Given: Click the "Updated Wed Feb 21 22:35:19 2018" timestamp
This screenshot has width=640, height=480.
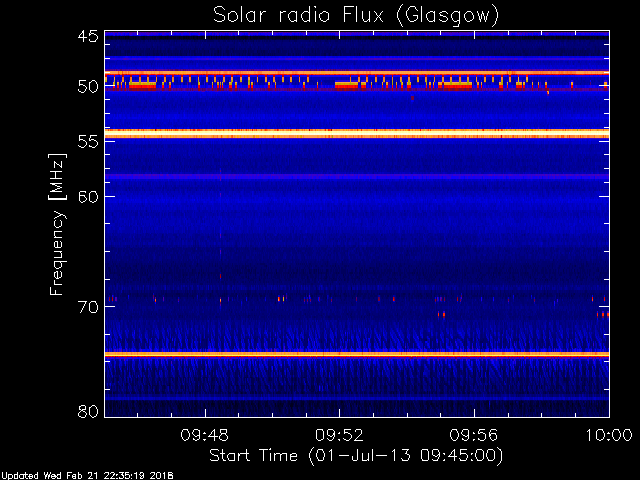Looking at the screenshot, I should pyautogui.click(x=87, y=476).
